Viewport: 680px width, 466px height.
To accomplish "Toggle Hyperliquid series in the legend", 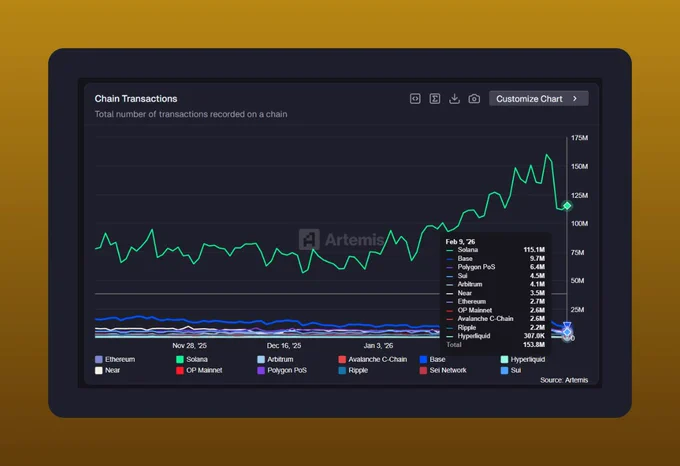I will 523,359.
